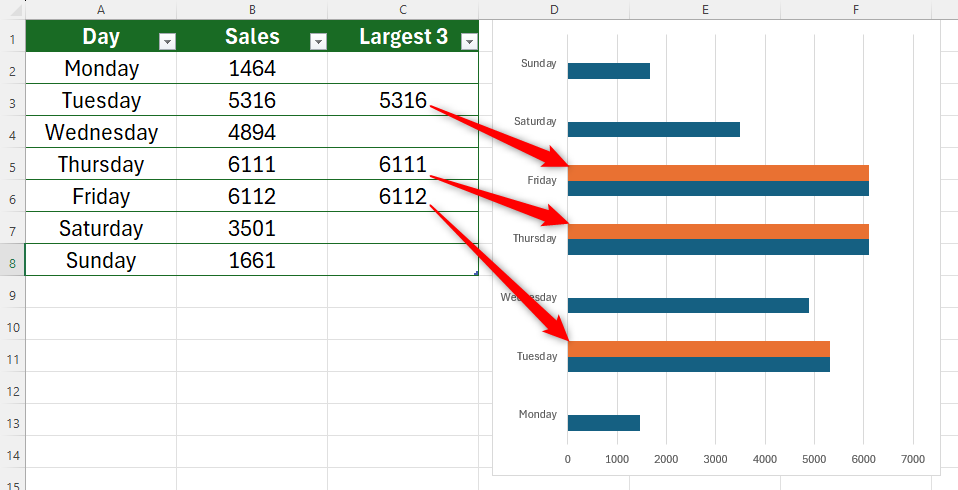
Task: Select the column D header
Action: (x=554, y=9)
